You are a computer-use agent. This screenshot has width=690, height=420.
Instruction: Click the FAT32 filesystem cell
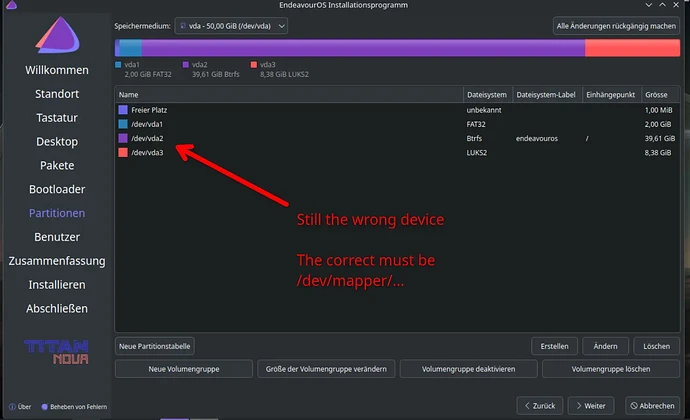(476, 124)
